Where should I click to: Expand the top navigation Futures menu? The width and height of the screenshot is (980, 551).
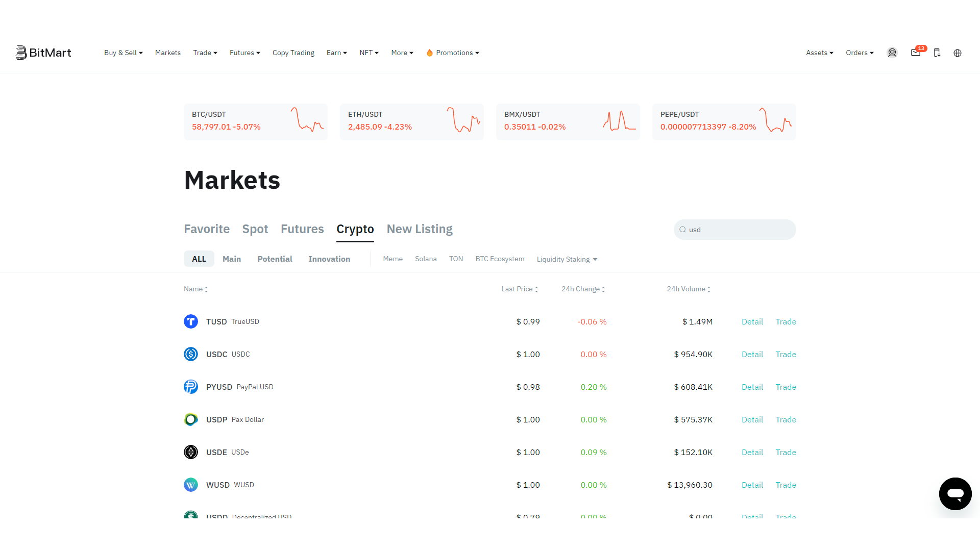(x=245, y=53)
